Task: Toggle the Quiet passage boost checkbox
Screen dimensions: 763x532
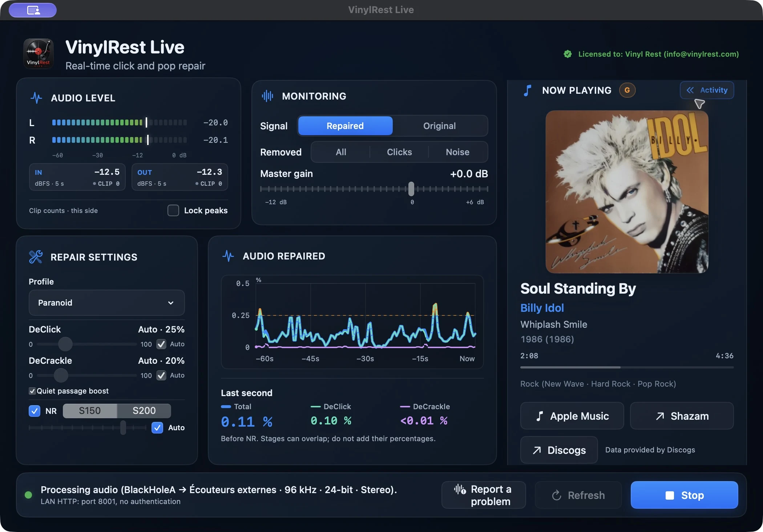Action: (x=32, y=391)
